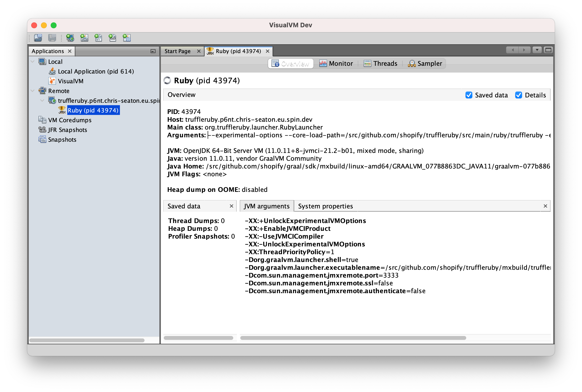Click the Snapshots icon in the tree

(42, 140)
